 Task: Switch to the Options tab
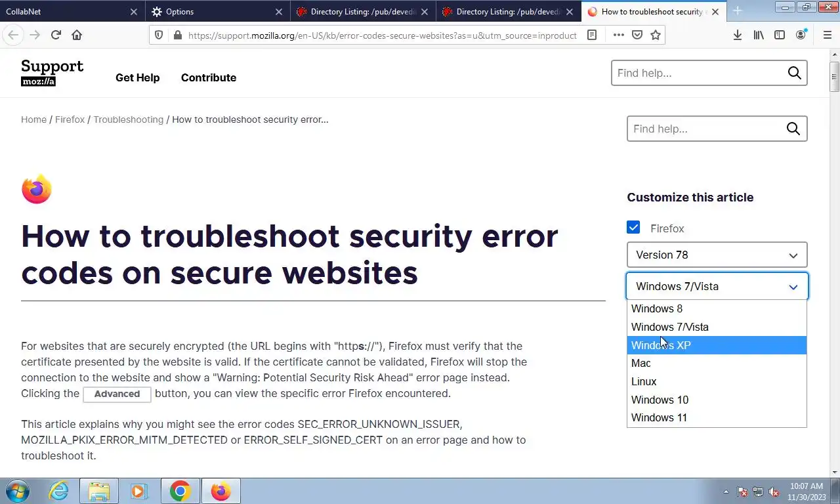[217, 11]
